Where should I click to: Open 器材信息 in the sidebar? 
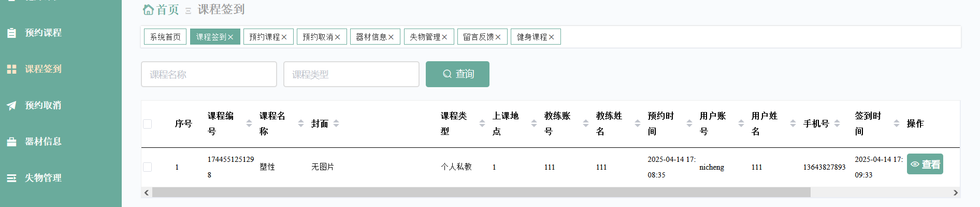coord(44,142)
